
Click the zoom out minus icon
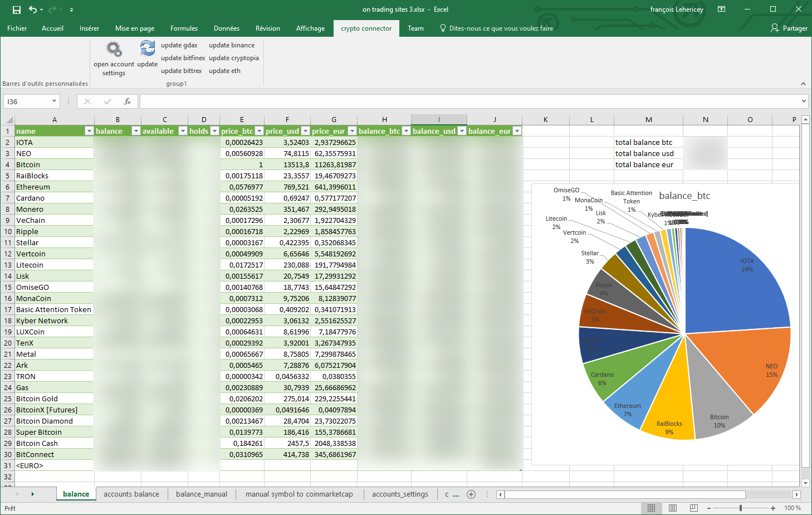[708, 508]
